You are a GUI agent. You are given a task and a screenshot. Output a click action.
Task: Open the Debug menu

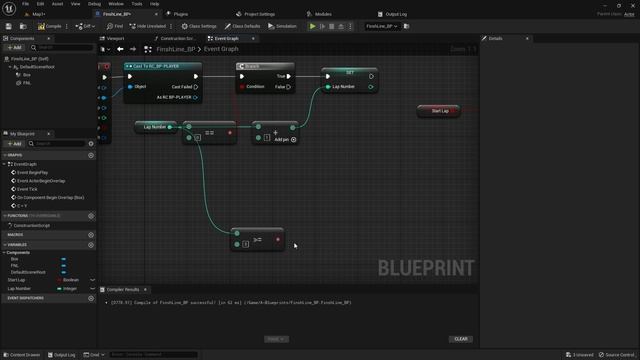94,4
